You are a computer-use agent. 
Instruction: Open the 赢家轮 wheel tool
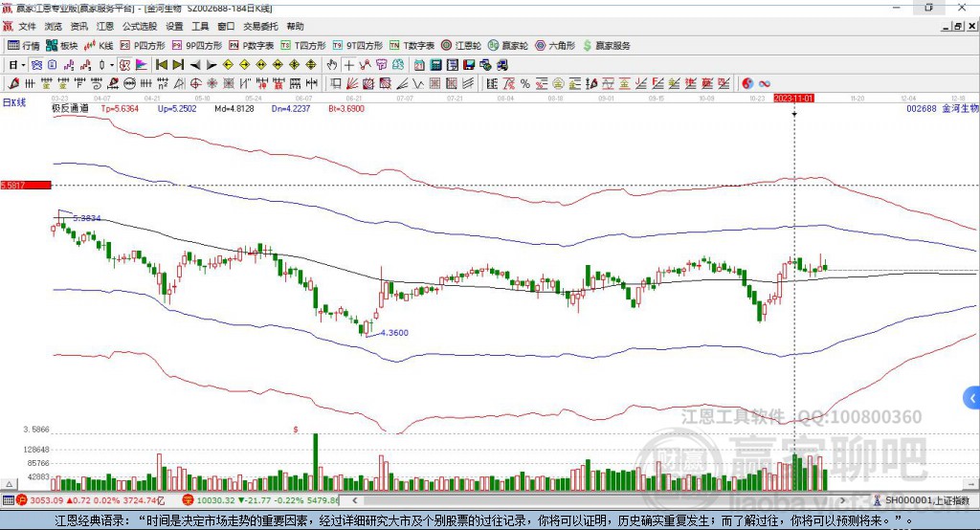pos(507,46)
